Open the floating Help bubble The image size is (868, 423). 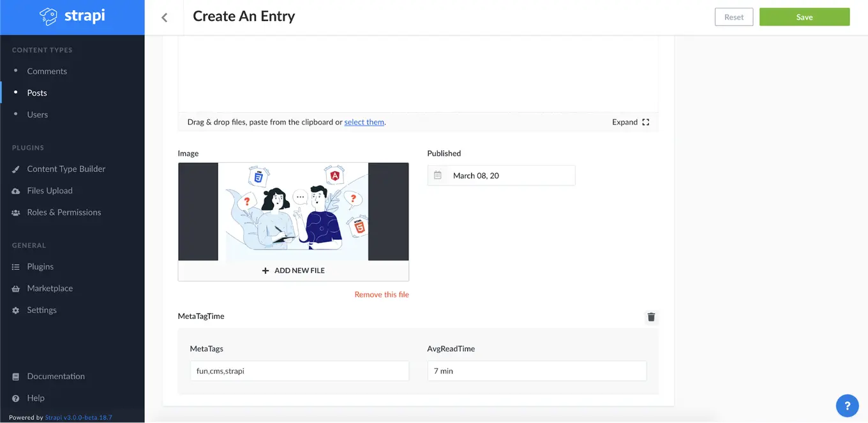(847, 405)
